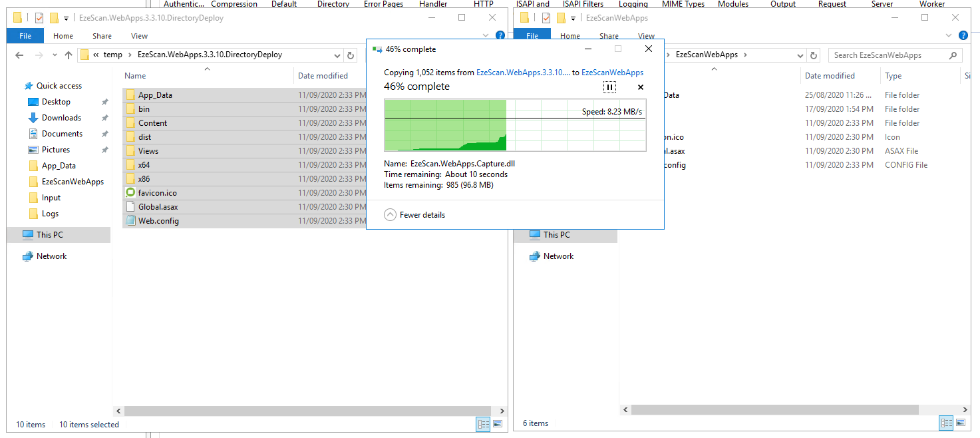Screen dimensions: 980x438
Task: Open the File menu in left window
Action: point(25,36)
